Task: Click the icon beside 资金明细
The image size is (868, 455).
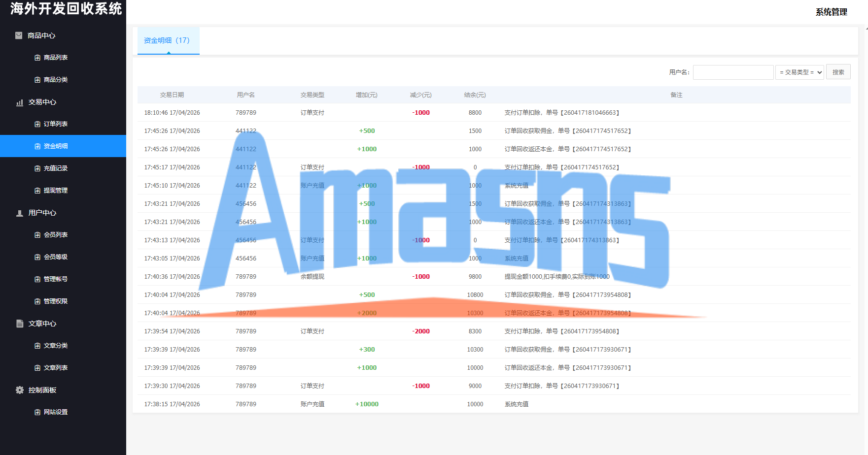Action: [x=37, y=146]
